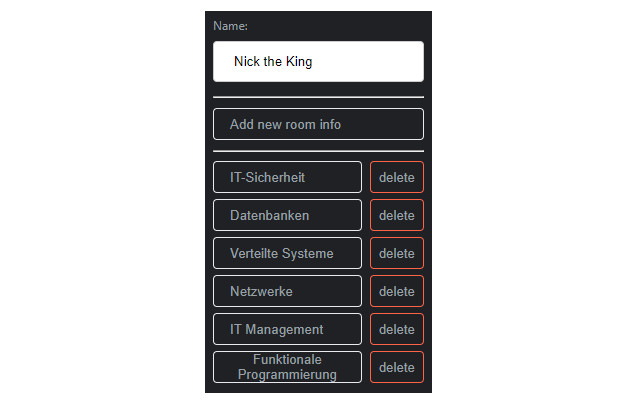Remove the Verteilte Systeme room
The height and width of the screenshot is (400, 640).
click(397, 253)
